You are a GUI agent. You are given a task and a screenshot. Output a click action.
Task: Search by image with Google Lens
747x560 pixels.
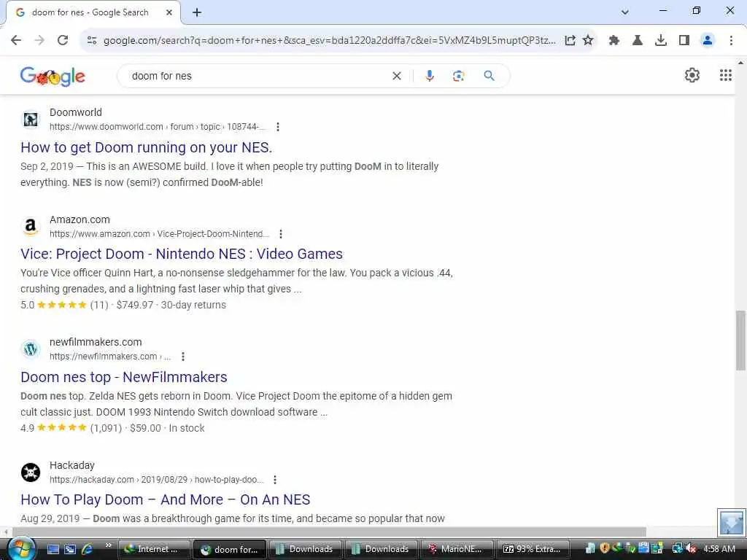point(458,76)
